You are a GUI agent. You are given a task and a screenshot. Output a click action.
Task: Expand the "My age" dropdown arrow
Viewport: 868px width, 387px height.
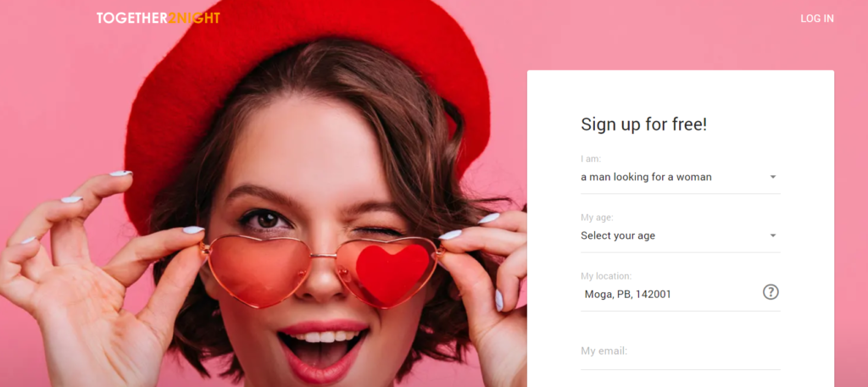coord(773,235)
